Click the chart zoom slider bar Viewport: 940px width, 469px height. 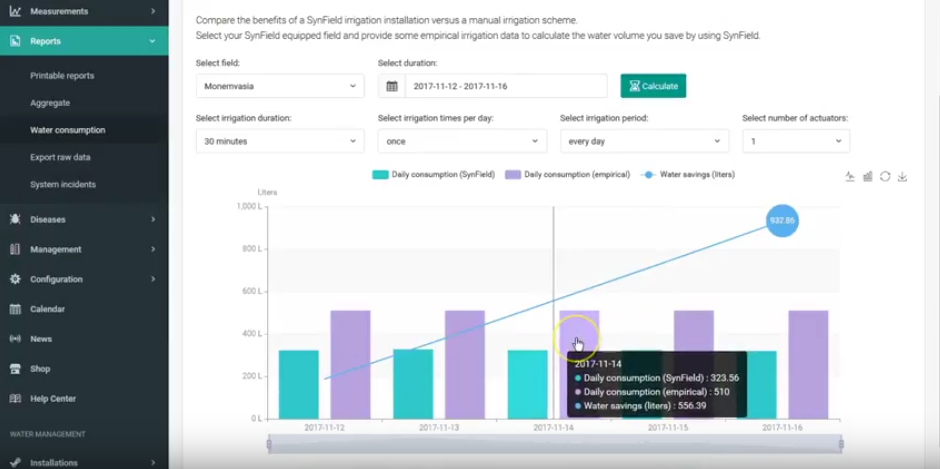pos(554,444)
